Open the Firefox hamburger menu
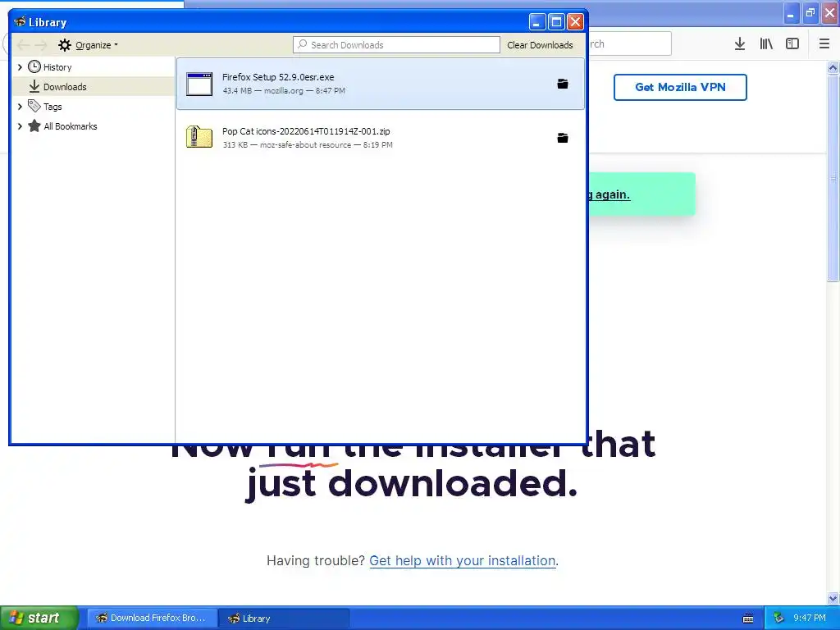 (x=824, y=44)
